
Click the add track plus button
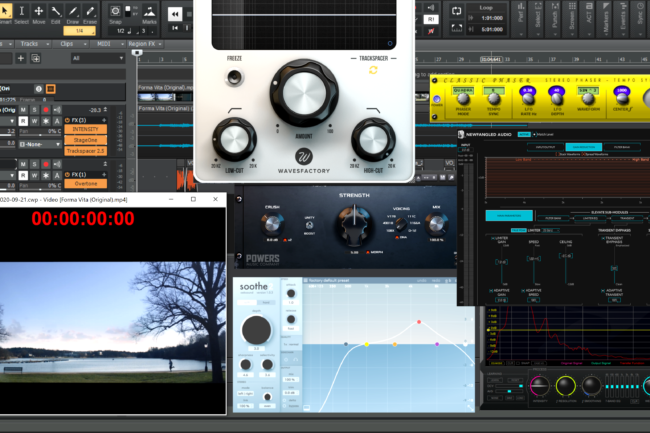[x=21, y=58]
